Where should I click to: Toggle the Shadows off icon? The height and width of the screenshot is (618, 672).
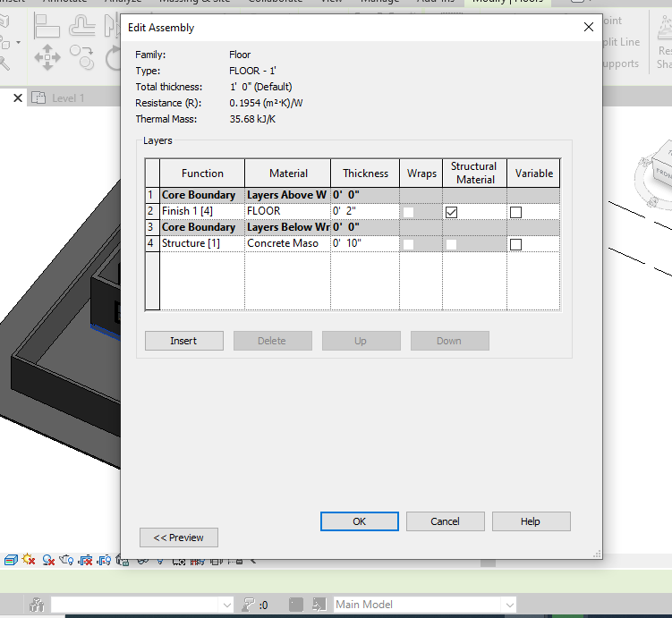click(48, 560)
